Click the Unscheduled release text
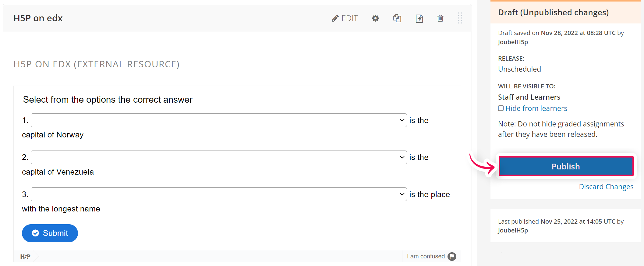 [x=519, y=69]
